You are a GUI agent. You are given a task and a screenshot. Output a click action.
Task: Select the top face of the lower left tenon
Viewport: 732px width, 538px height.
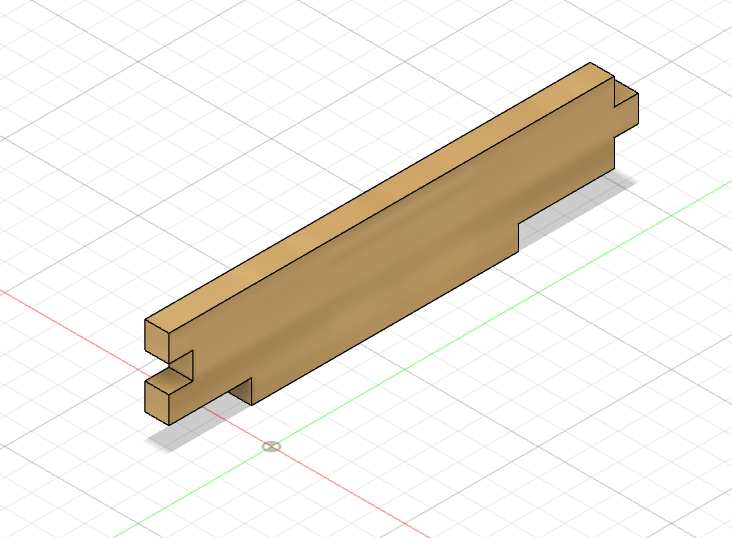point(169,382)
